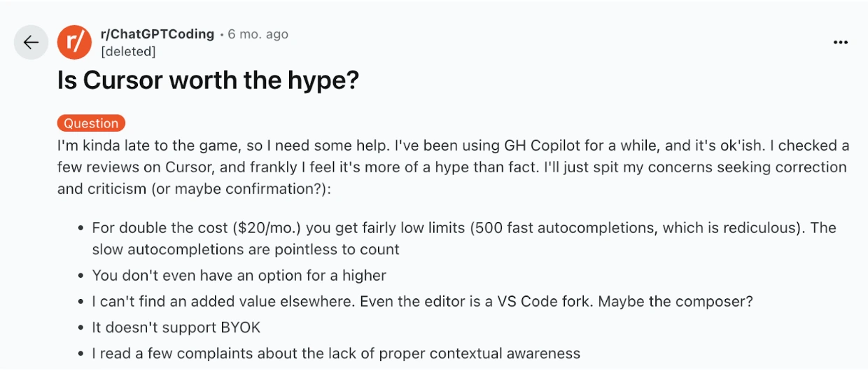Click the [deleted] author label
Viewport: 868px width, 371px height.
[x=128, y=51]
